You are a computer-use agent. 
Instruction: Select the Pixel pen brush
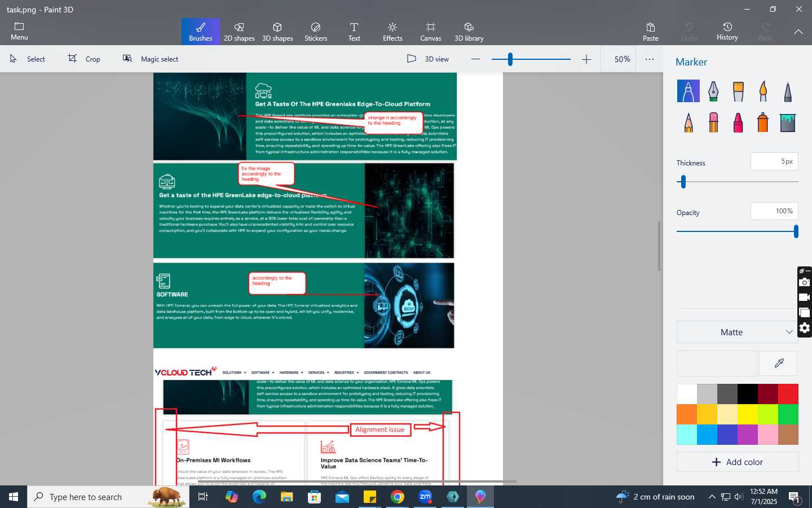click(x=788, y=91)
